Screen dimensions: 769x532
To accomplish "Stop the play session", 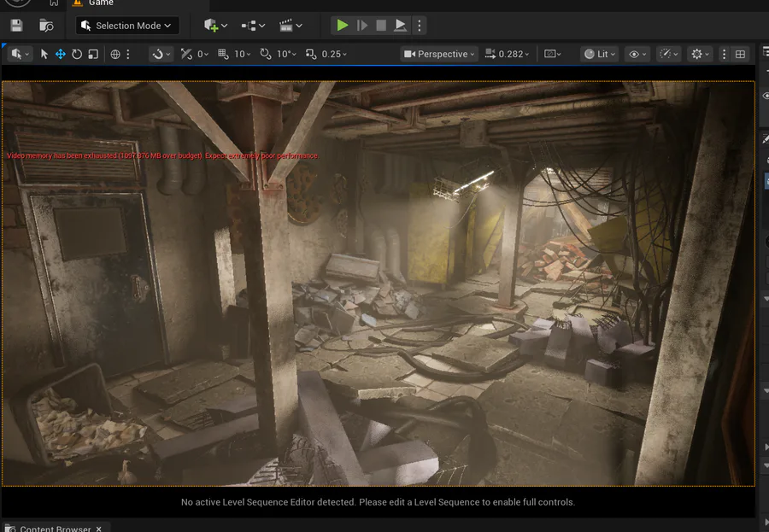I will (381, 26).
